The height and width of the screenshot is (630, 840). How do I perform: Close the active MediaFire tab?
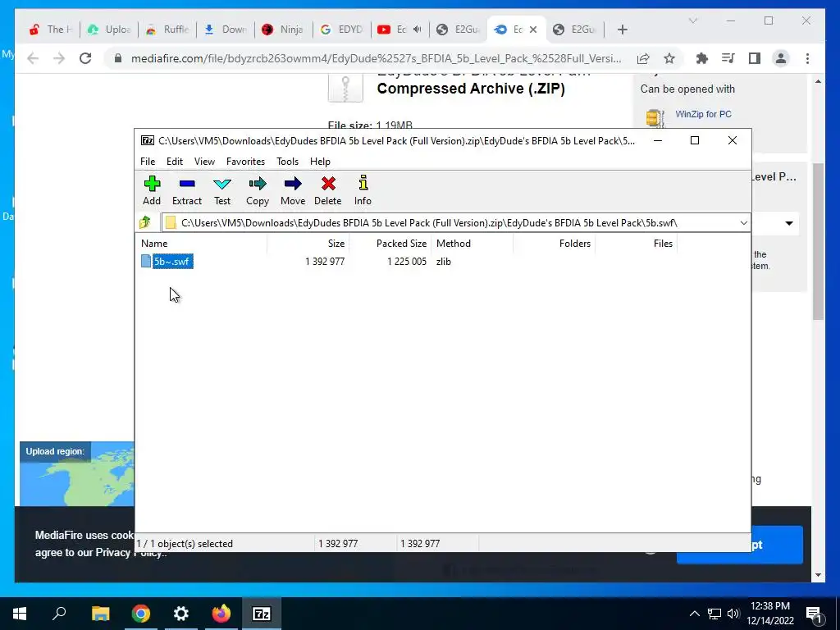pyautogui.click(x=533, y=30)
